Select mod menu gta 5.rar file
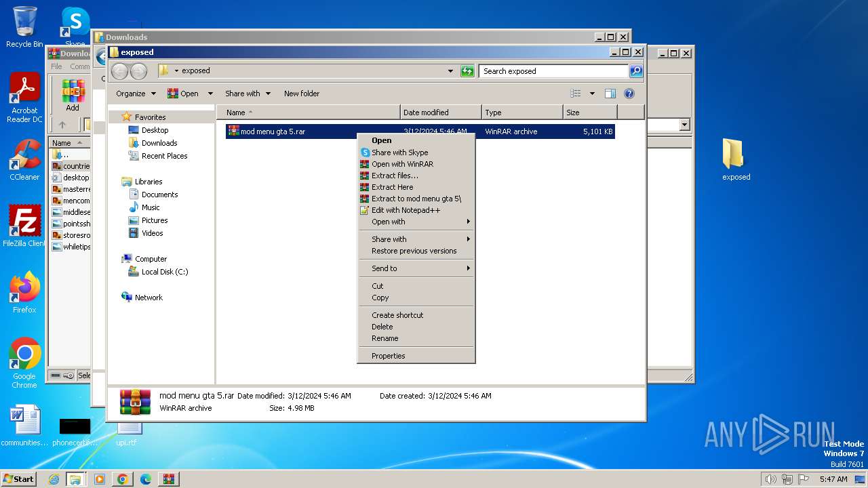The image size is (868, 488). coord(420,131)
